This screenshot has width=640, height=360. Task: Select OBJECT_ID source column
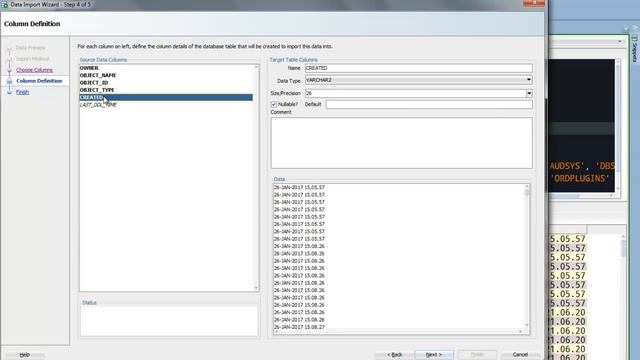[94, 82]
